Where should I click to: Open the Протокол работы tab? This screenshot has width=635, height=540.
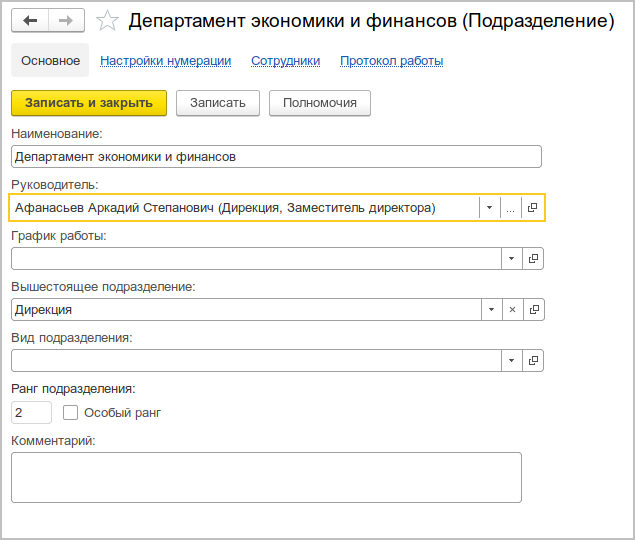391,61
